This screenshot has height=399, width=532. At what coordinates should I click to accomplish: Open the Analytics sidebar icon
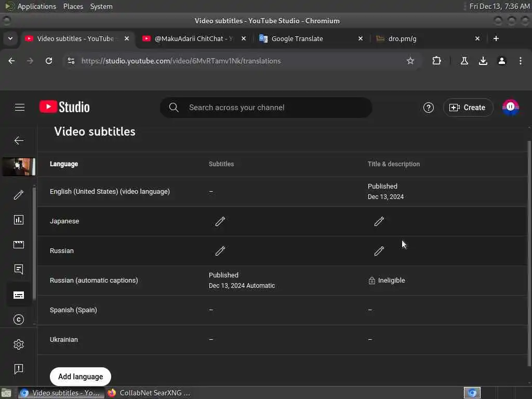pos(19,220)
